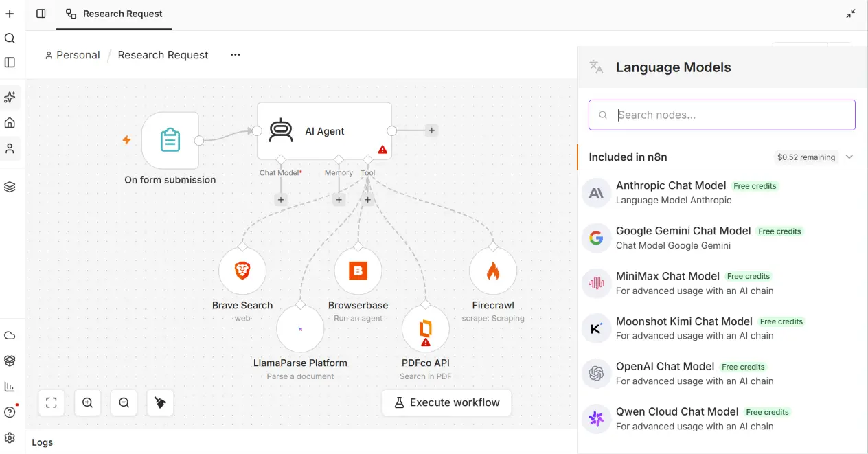This screenshot has height=454, width=868.
Task: Choose Google Gemini Chat Model
Action: click(722, 238)
